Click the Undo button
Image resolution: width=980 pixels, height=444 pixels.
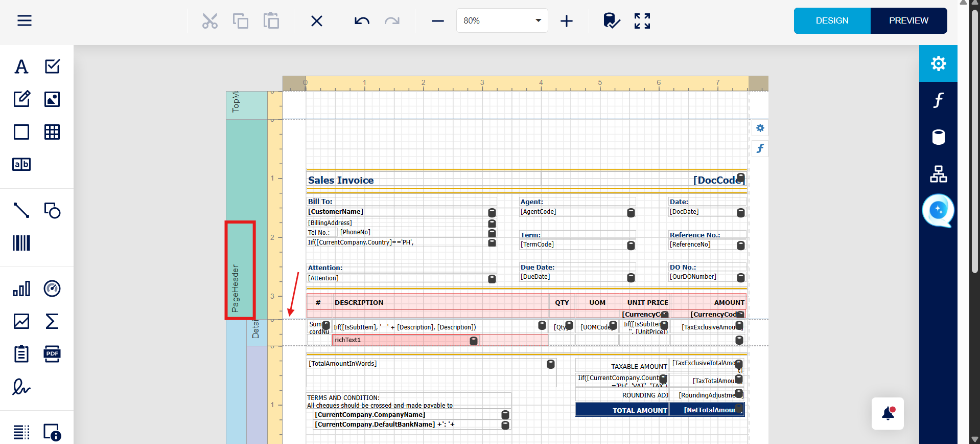(362, 21)
